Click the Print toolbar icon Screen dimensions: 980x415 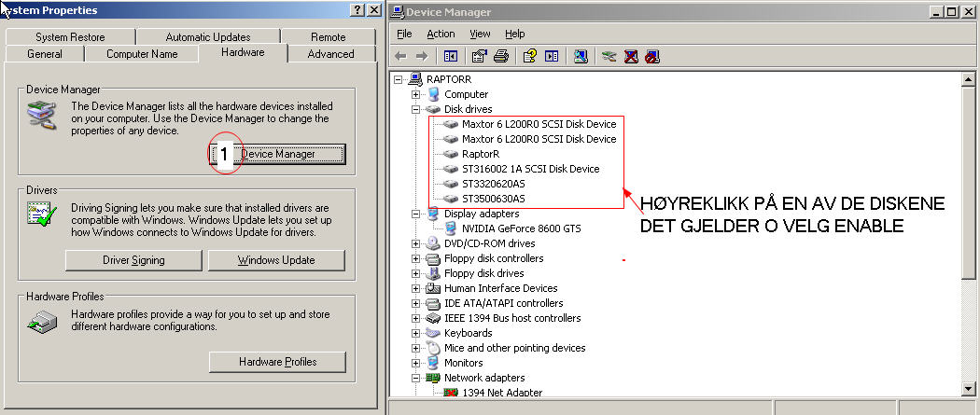500,56
